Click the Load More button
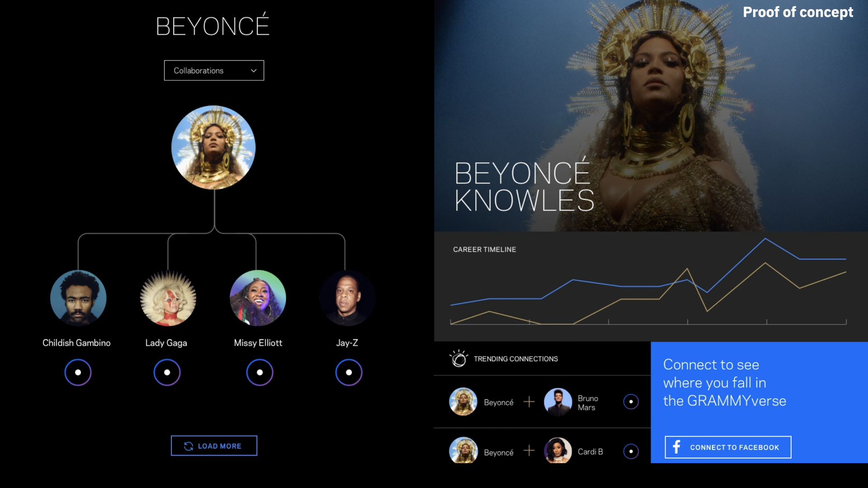Viewport: 868px width, 488px height. coord(214,446)
